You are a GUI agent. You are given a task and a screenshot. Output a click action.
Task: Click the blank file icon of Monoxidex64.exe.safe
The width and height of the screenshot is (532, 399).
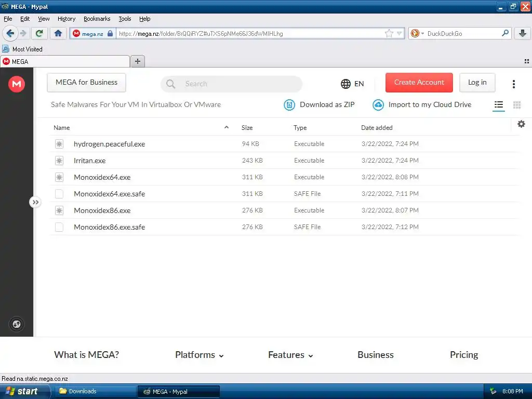click(x=59, y=194)
